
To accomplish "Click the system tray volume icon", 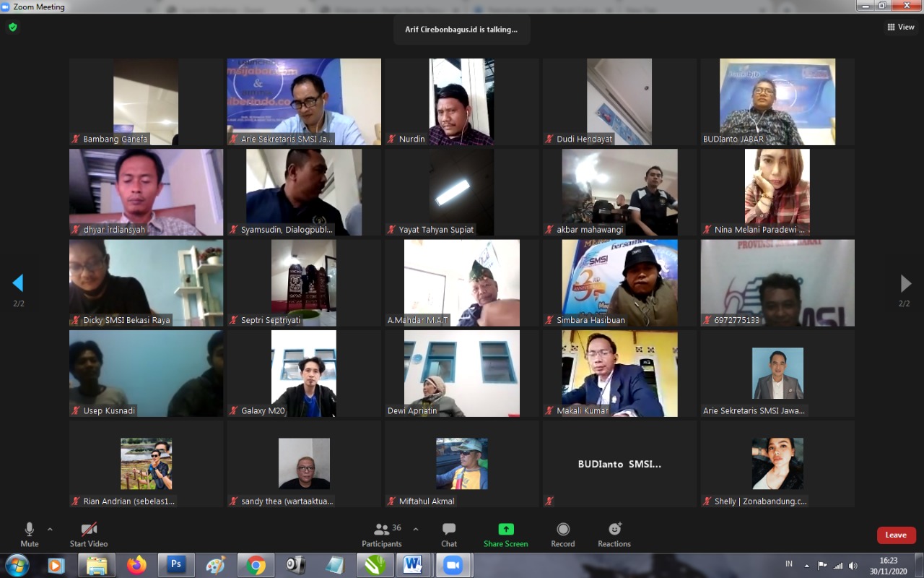I will pos(853,565).
